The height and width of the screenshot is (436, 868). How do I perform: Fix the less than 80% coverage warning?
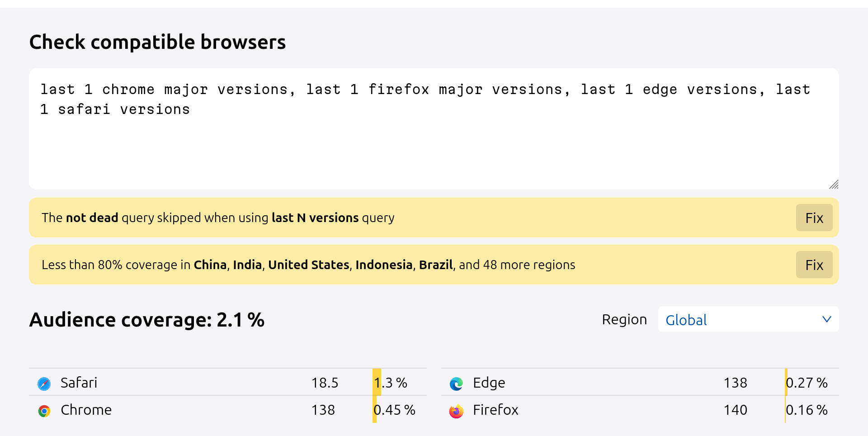[x=814, y=265]
